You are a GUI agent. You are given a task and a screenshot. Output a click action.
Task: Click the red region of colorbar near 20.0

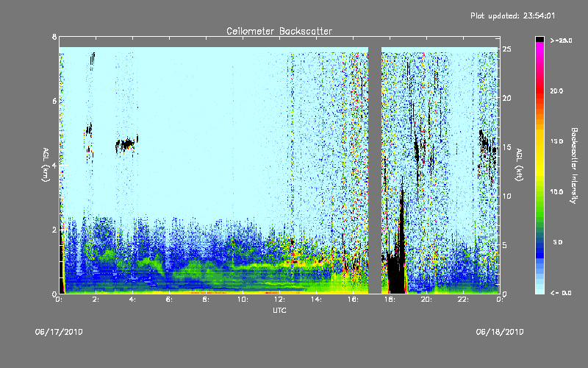click(x=539, y=91)
